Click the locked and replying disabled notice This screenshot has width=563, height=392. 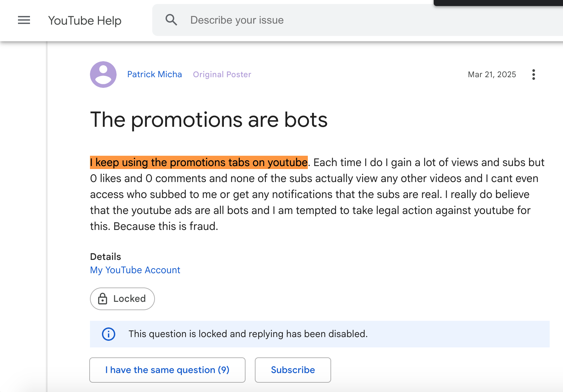click(x=248, y=334)
